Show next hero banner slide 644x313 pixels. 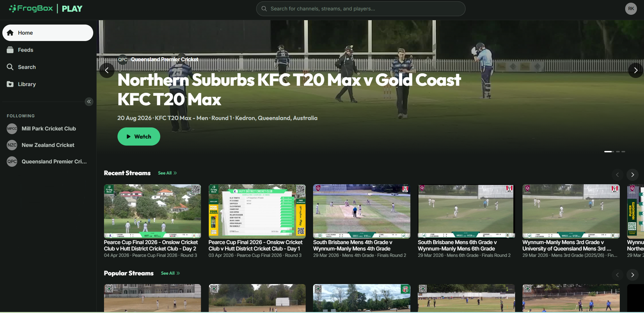coord(636,70)
